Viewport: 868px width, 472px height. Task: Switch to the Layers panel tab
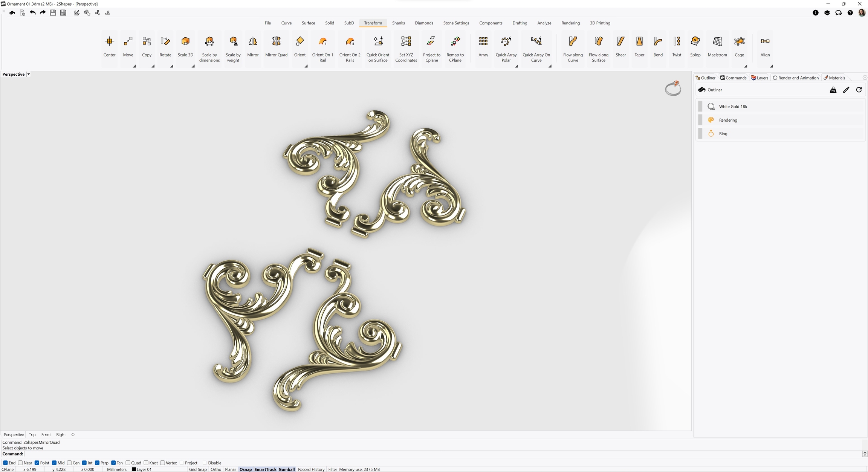759,78
